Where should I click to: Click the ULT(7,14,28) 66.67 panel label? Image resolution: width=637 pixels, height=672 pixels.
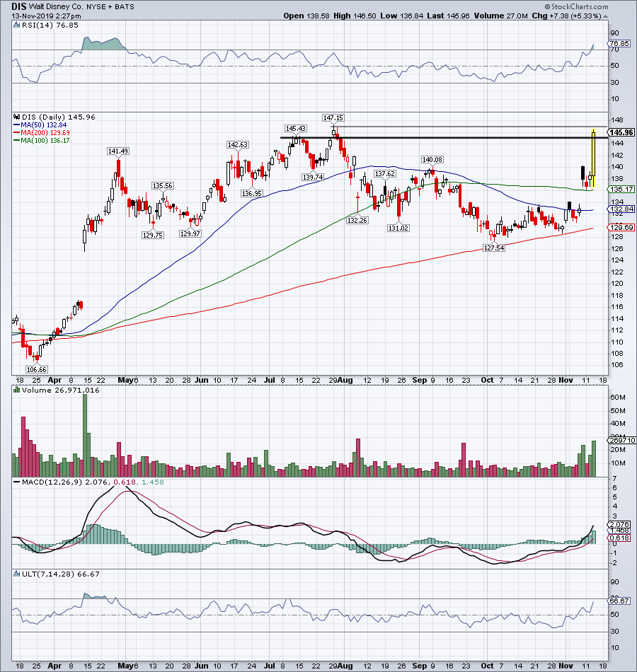pos(60,574)
